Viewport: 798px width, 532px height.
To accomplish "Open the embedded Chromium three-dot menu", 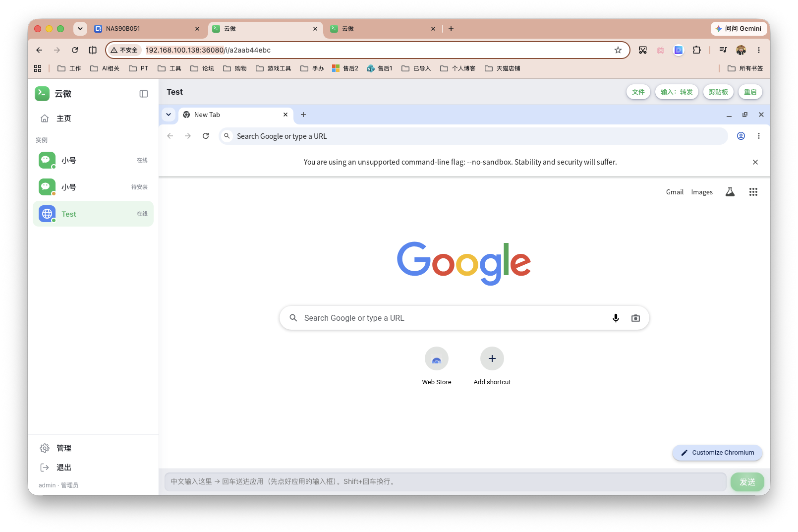I will (x=759, y=136).
